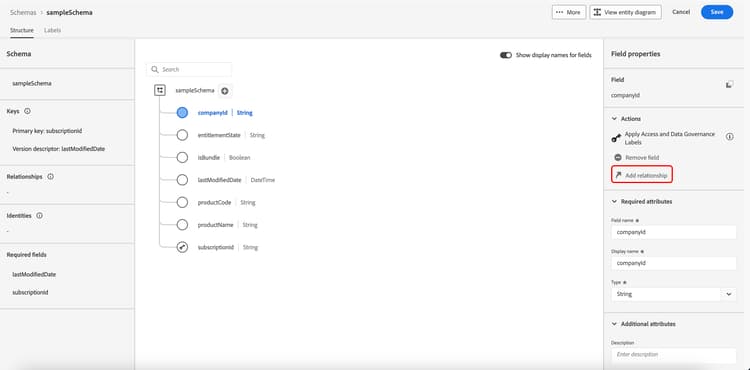
Task: Select the productCode node circle
Action: (x=182, y=203)
